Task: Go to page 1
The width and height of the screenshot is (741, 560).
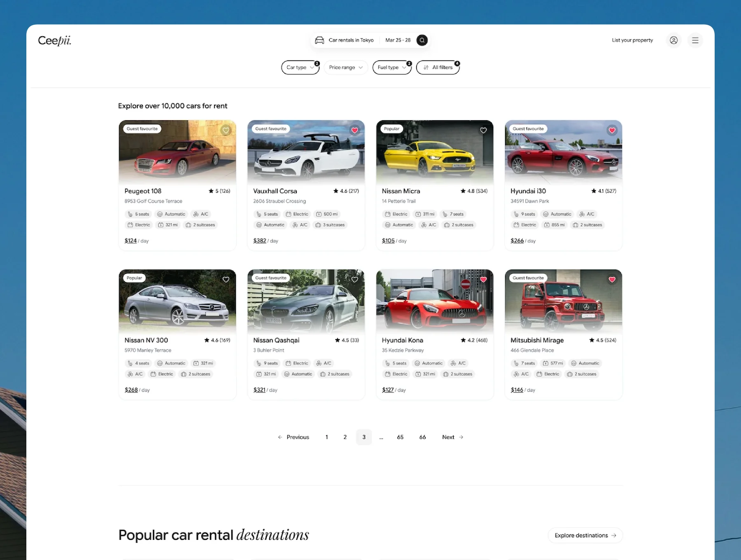Action: pos(327,437)
